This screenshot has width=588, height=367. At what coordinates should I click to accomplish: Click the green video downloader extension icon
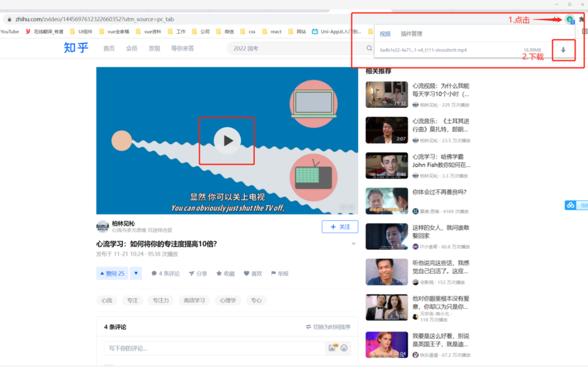tap(570, 20)
